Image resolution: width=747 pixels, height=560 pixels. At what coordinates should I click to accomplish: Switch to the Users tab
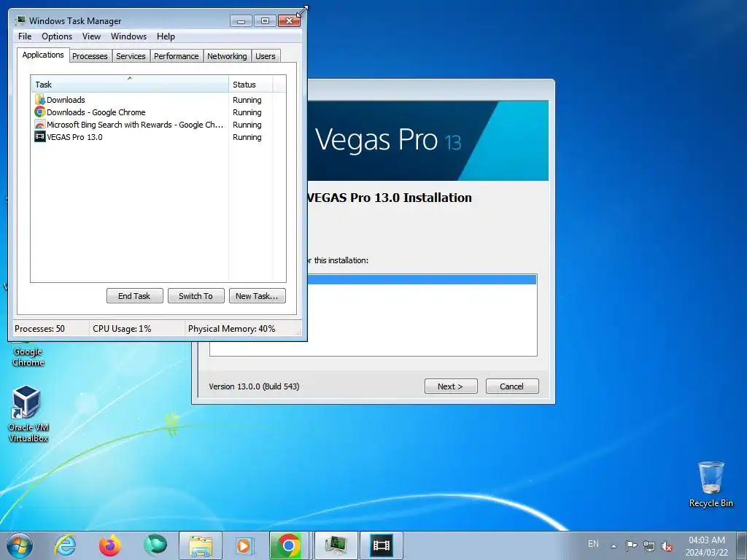coord(266,56)
